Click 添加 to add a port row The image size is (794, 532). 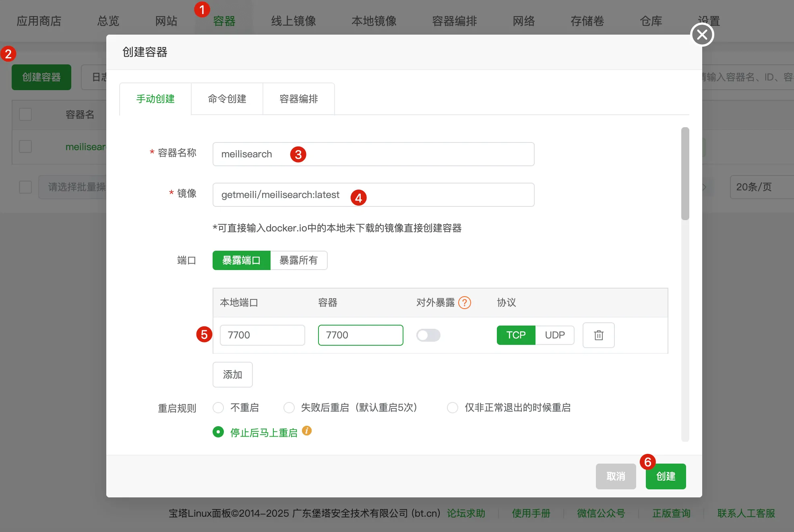tap(233, 375)
